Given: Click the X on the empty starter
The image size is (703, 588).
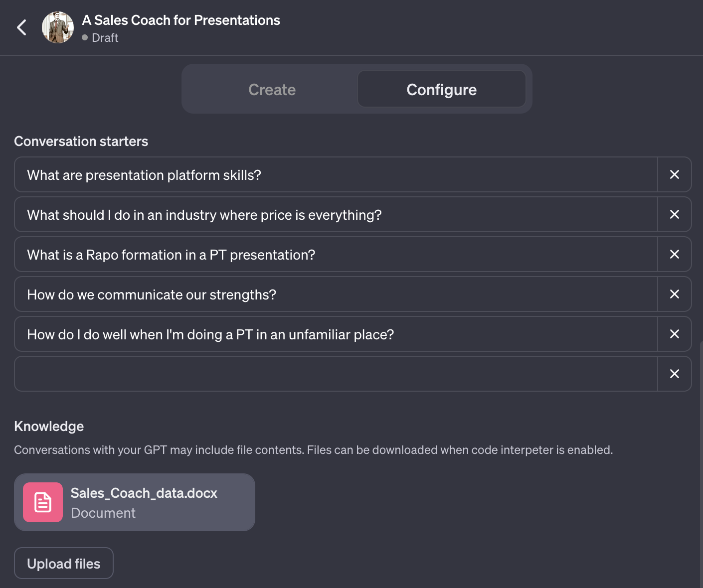Looking at the screenshot, I should (674, 374).
